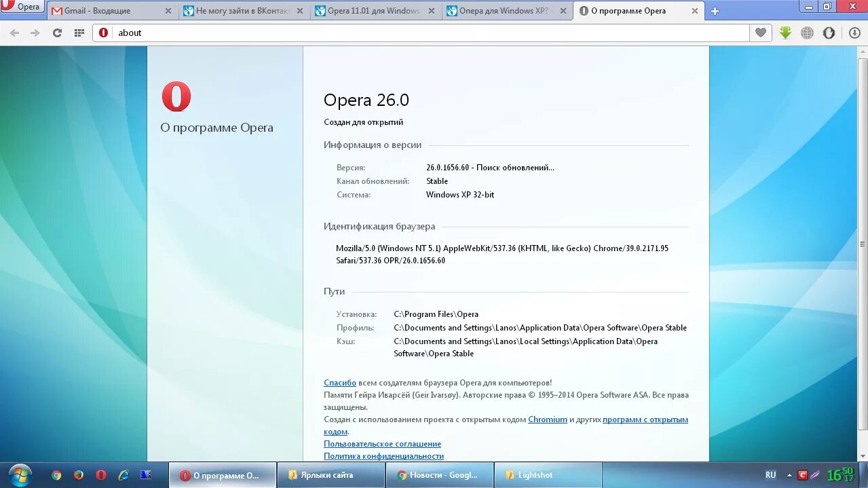Viewport: 868px width, 488px height.
Task: Open Политика конфиденциальности link
Action: tap(383, 456)
